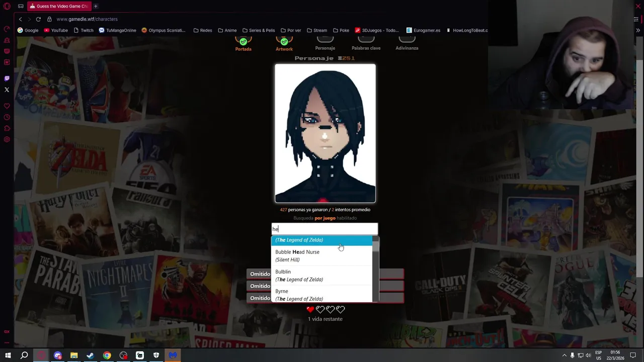The height and width of the screenshot is (362, 644).
Task: Open the Windows taskbar search
Action: click(24, 355)
